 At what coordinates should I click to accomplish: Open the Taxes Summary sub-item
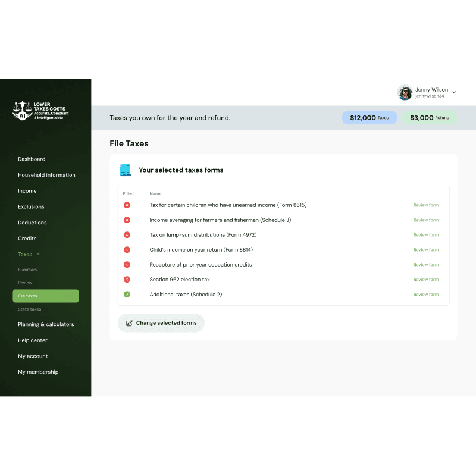(x=27, y=270)
